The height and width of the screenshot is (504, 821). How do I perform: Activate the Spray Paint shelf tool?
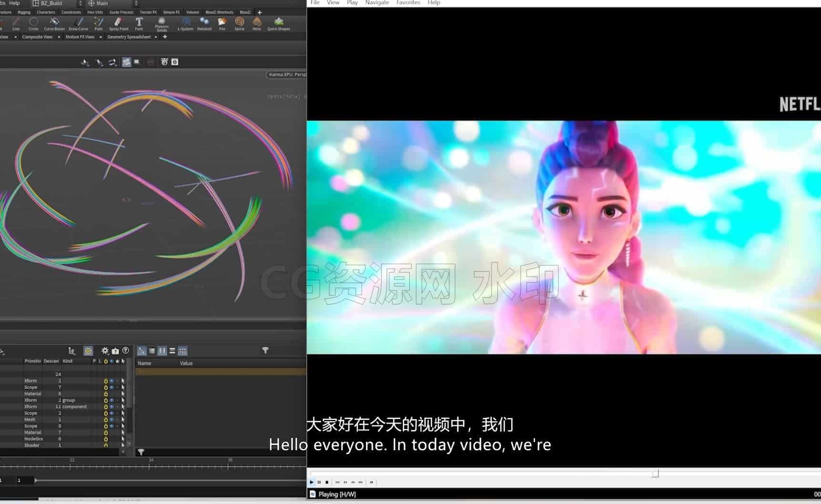[119, 23]
